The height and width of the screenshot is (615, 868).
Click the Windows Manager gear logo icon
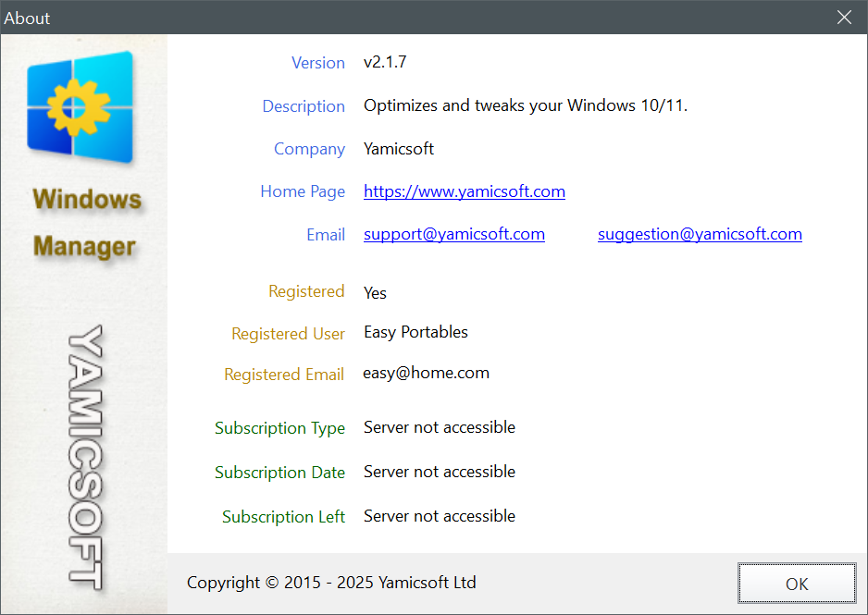80,106
